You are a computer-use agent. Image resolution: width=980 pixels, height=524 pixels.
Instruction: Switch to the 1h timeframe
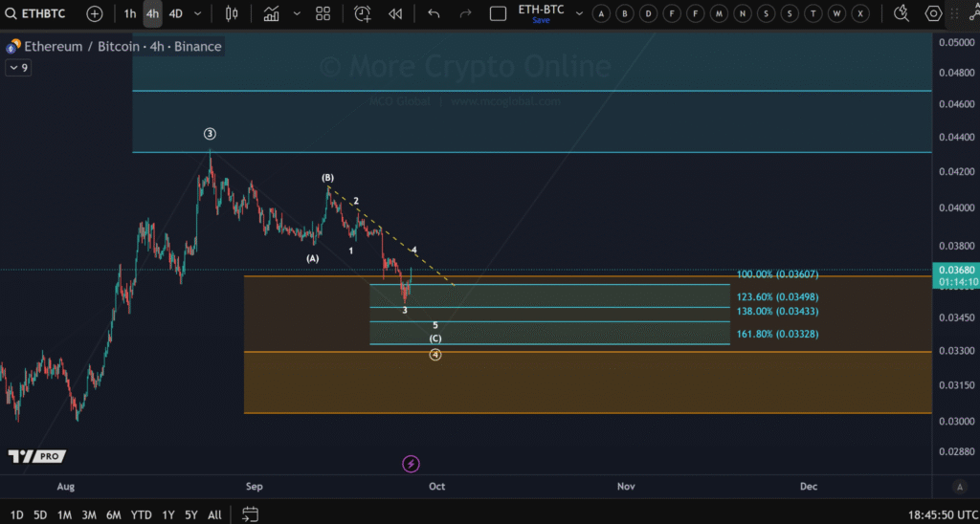[x=129, y=13]
